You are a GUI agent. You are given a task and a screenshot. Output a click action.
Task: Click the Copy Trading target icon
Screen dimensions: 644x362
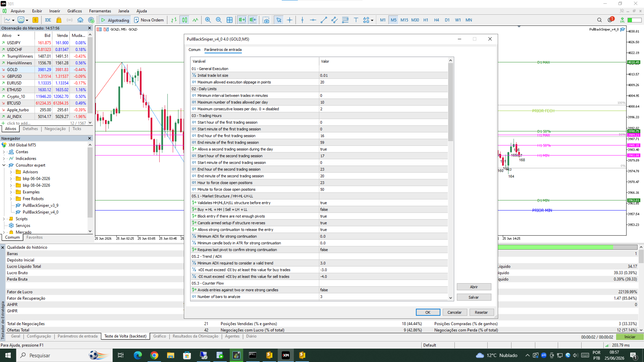coord(91,20)
